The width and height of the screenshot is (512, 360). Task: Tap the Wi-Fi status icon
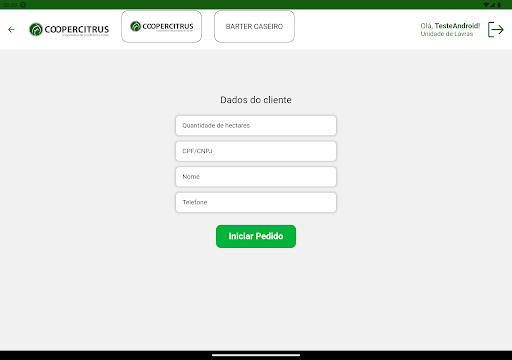pos(486,5)
